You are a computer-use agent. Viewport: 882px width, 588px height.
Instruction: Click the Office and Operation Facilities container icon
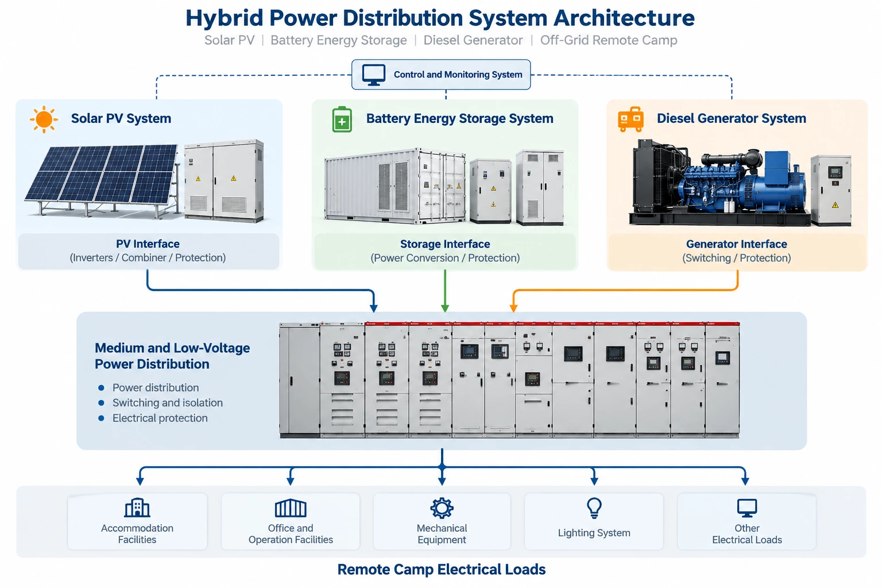pos(291,508)
